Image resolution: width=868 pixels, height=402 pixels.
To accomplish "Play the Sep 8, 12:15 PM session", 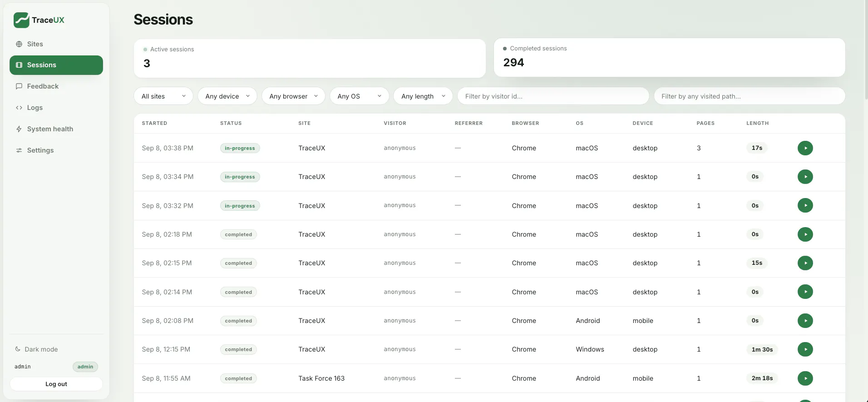I will 805,349.
